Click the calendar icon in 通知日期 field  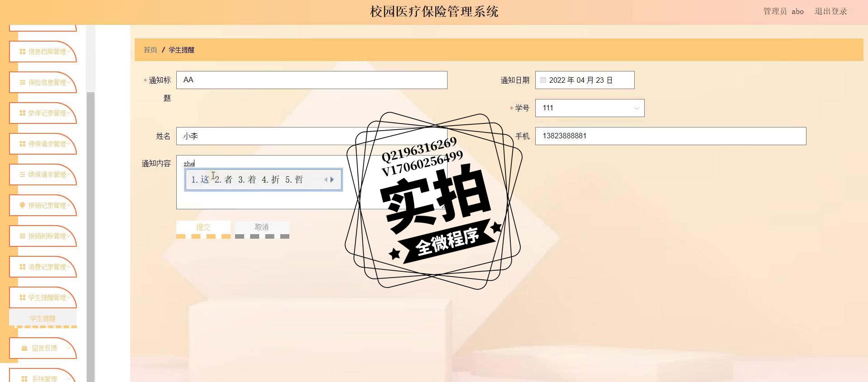[x=543, y=80]
